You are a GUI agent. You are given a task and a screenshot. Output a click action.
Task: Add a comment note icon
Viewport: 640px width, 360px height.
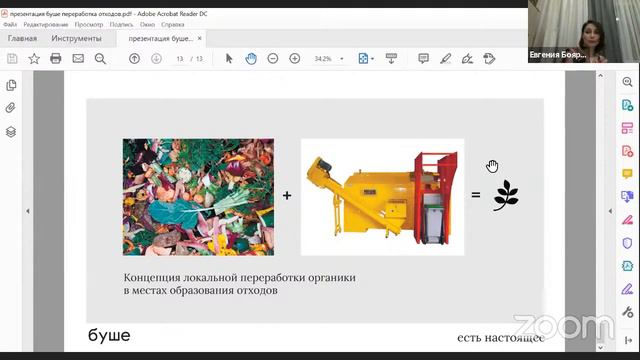[x=424, y=59]
